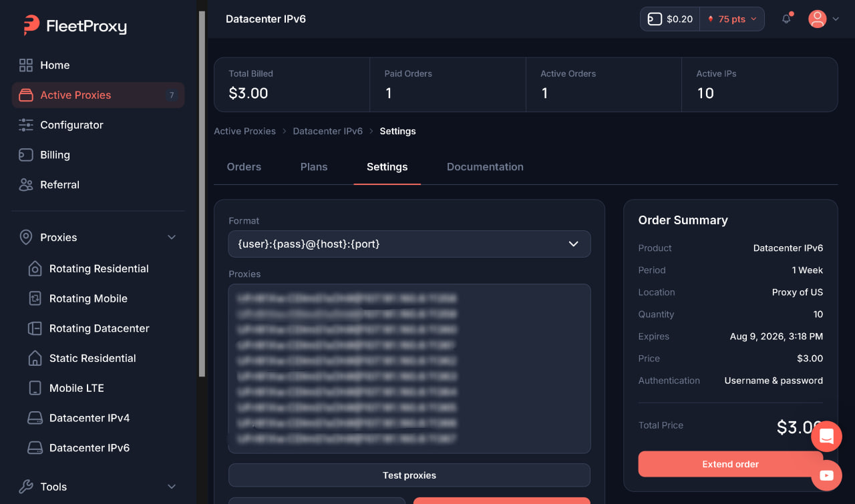This screenshot has height=504, width=855.
Task: Select the Active Proxies sidebar icon
Action: 26,95
